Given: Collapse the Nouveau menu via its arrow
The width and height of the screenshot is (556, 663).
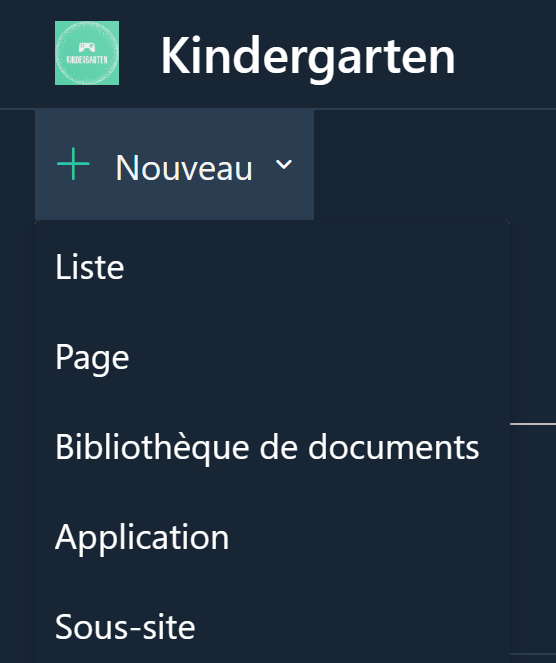Looking at the screenshot, I should [x=284, y=164].
